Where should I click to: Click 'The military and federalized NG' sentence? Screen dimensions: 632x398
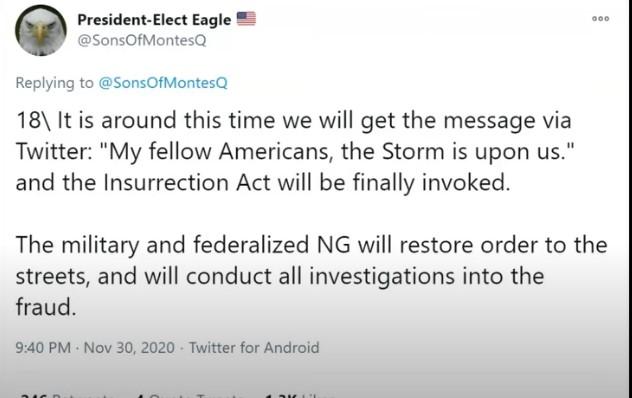click(183, 245)
